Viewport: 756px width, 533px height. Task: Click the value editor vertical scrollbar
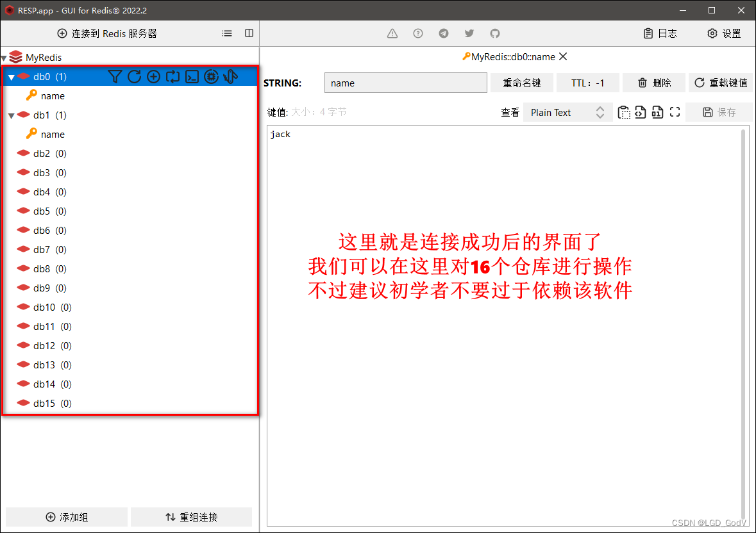click(x=744, y=325)
